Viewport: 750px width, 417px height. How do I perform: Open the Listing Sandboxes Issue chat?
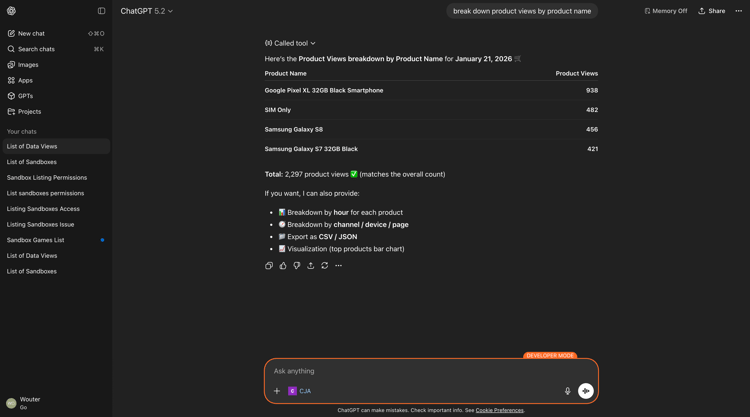56,224
